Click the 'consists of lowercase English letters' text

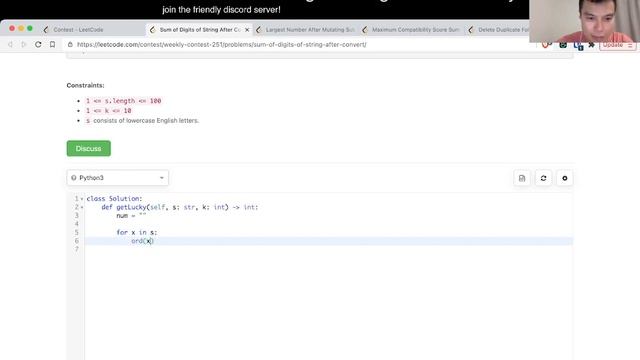[146, 120]
